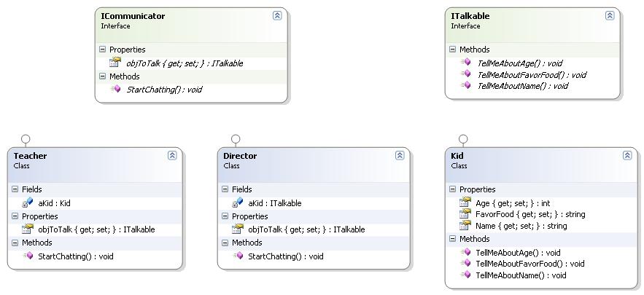Collapse Fields section in Teacher class
The width and height of the screenshot is (644, 295).
[15, 189]
